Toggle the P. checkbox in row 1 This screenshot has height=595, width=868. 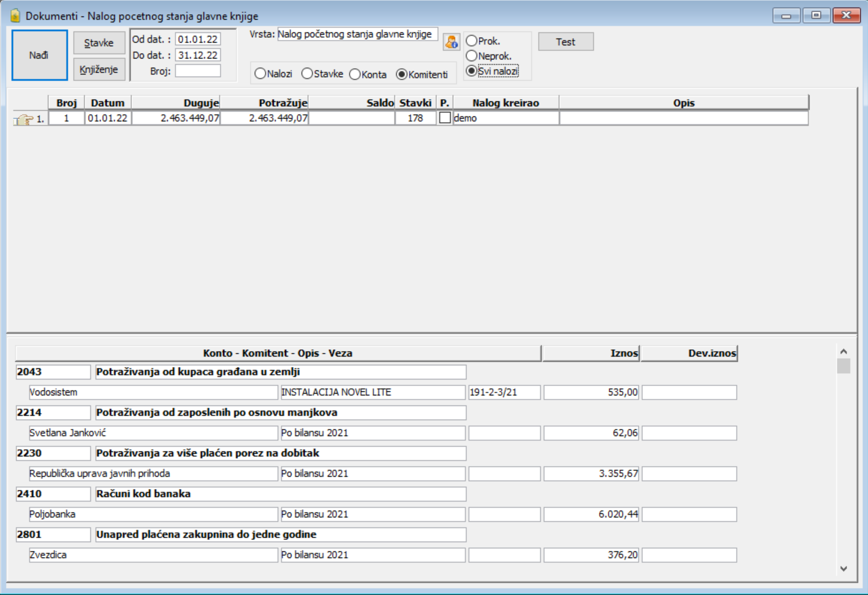[444, 118]
